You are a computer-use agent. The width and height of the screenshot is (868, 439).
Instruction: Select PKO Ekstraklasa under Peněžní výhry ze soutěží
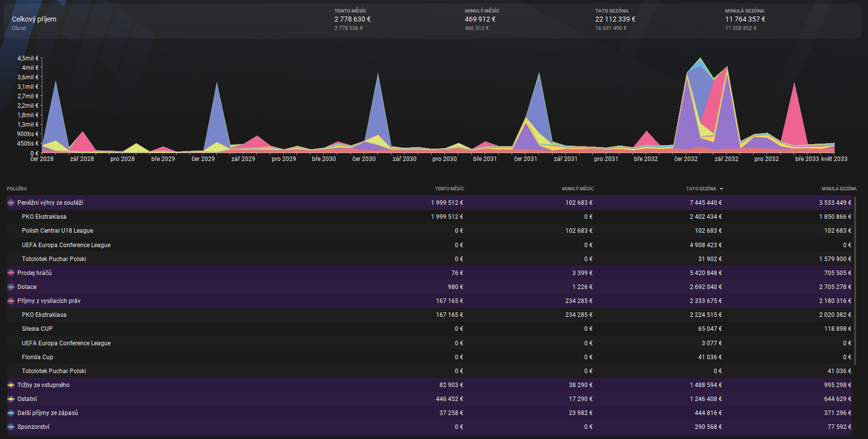pyautogui.click(x=431, y=216)
